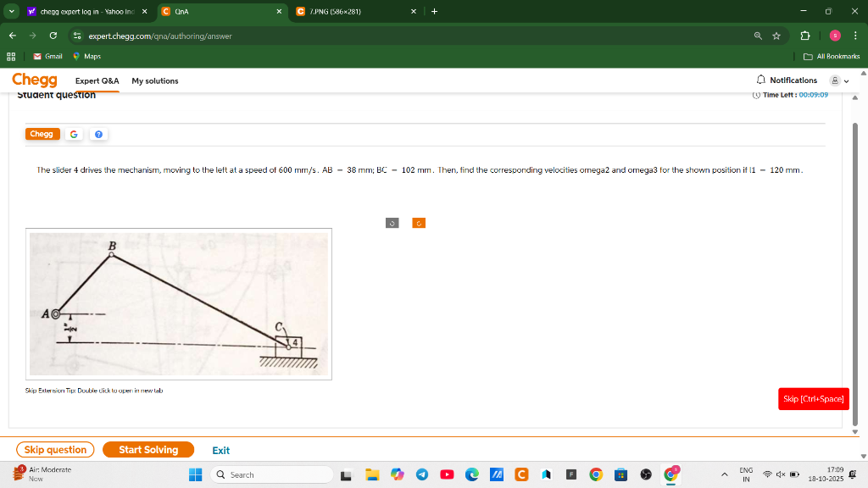Screen dimensions: 868x488
Task: Open the browser extensions puzzle icon
Action: tap(805, 36)
